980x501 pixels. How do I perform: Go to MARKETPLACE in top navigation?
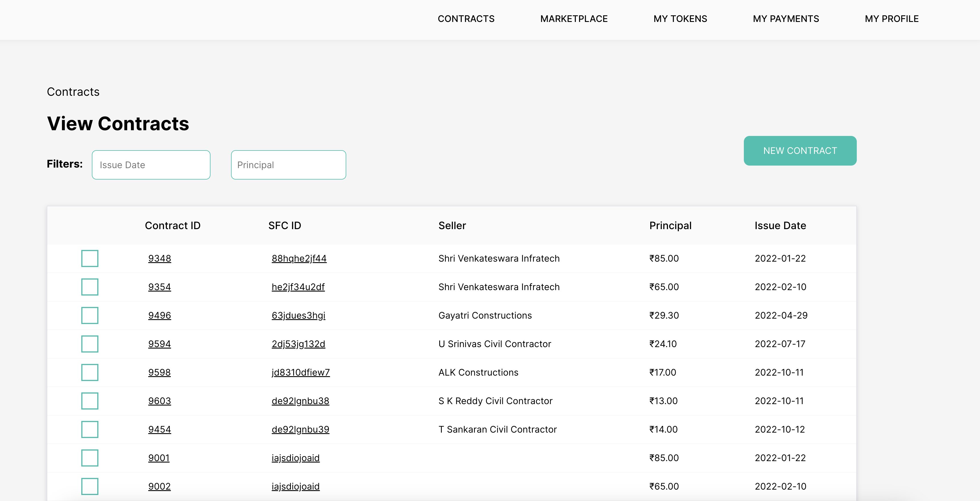(574, 19)
